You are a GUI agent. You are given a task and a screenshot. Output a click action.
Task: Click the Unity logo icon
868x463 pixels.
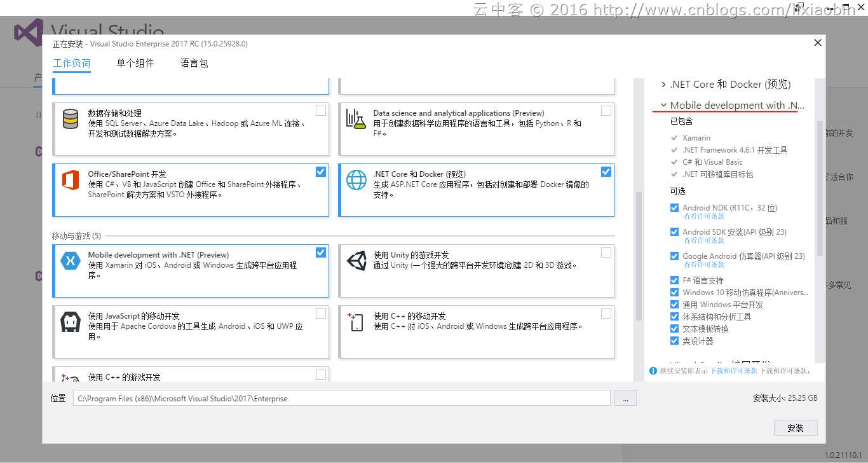[356, 261]
